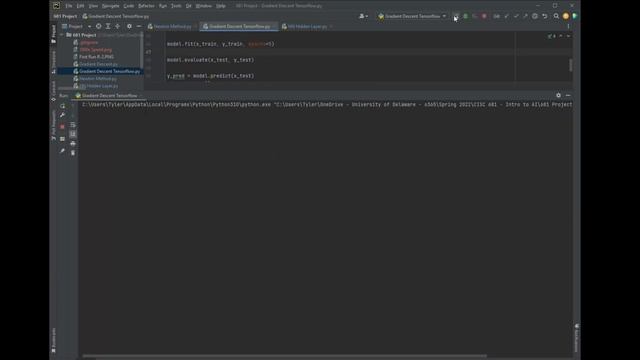Click the JetBrains Toolbox icon at far right

click(575, 16)
